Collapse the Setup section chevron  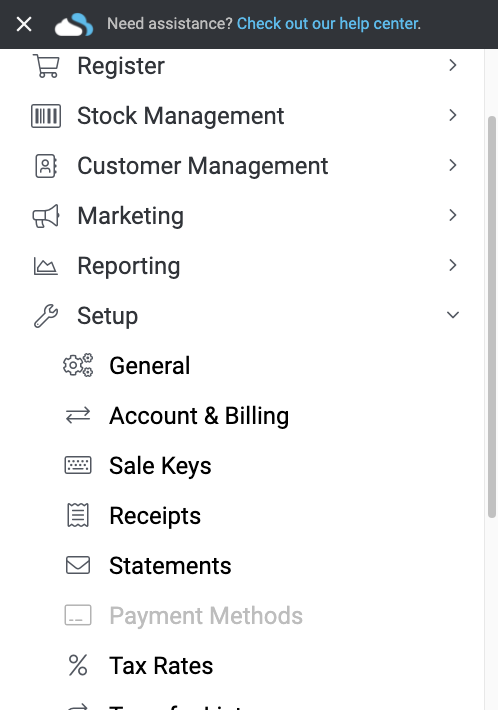click(453, 315)
